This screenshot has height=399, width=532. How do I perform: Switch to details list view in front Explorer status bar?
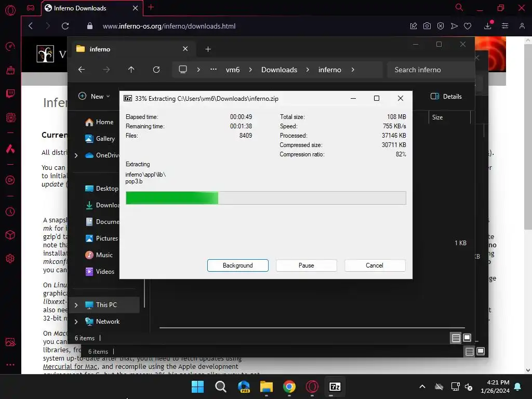click(456, 338)
